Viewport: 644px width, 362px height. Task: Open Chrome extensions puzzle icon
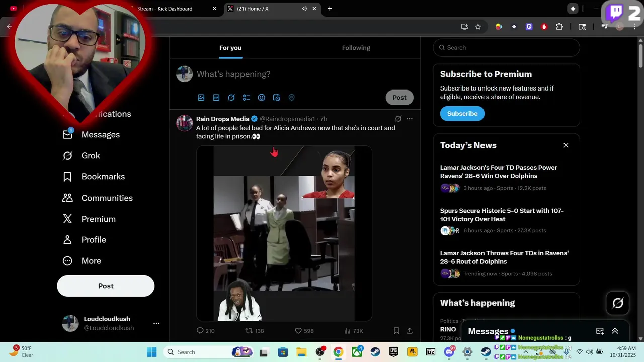point(559,27)
